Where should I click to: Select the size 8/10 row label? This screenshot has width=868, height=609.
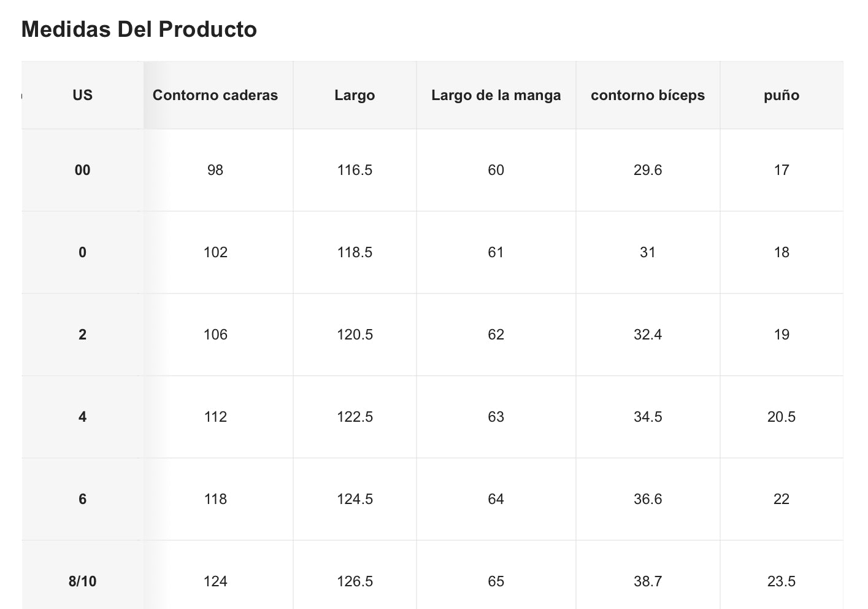82,581
